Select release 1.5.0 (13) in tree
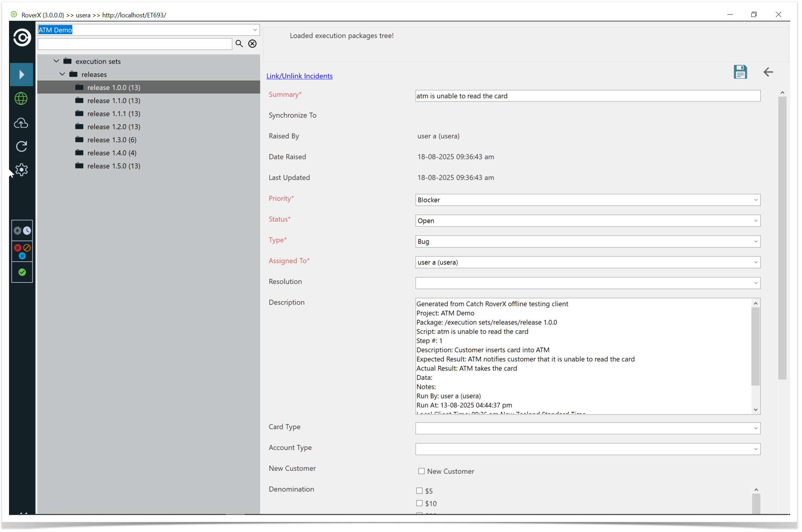The image size is (802, 532). 113,166
